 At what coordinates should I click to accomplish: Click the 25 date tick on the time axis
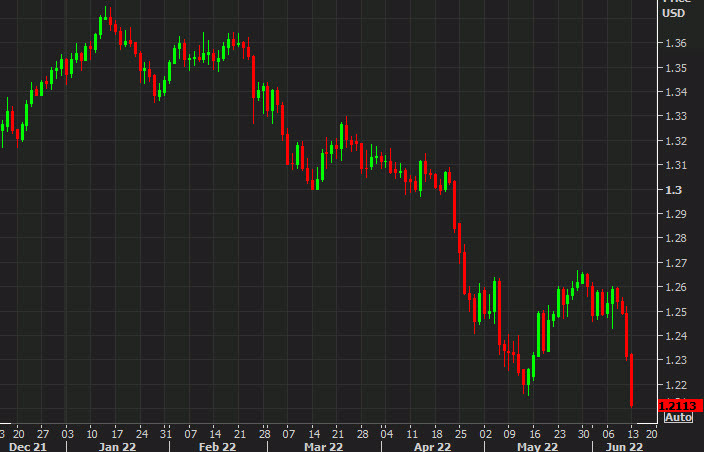click(460, 433)
